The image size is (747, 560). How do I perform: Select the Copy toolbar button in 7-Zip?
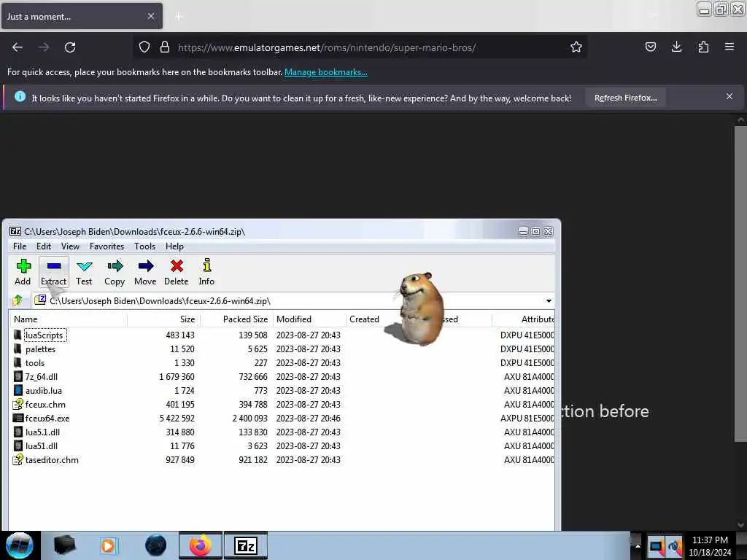pos(115,272)
